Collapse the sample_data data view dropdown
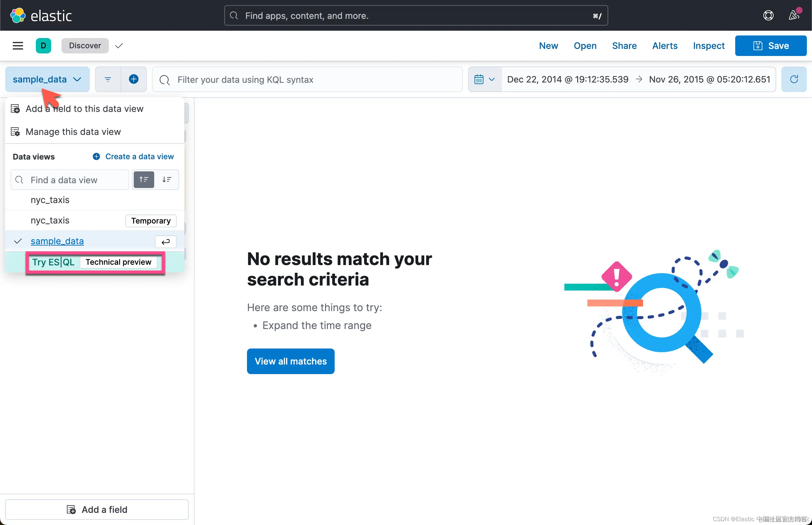 tap(47, 79)
